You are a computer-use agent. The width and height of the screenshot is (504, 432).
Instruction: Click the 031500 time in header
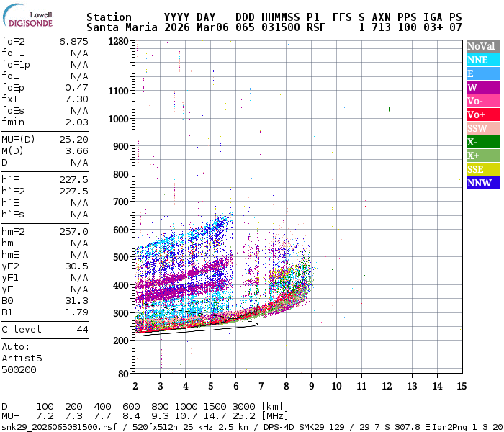(281, 27)
